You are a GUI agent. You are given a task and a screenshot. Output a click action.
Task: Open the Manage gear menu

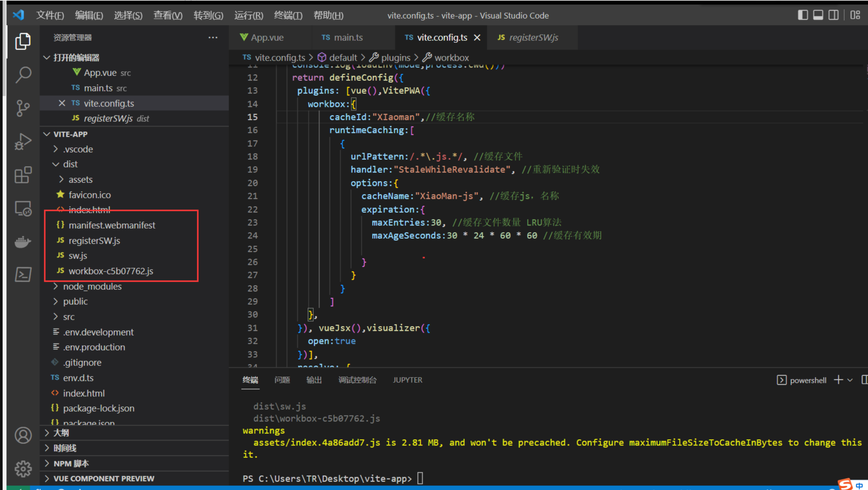[23, 469]
